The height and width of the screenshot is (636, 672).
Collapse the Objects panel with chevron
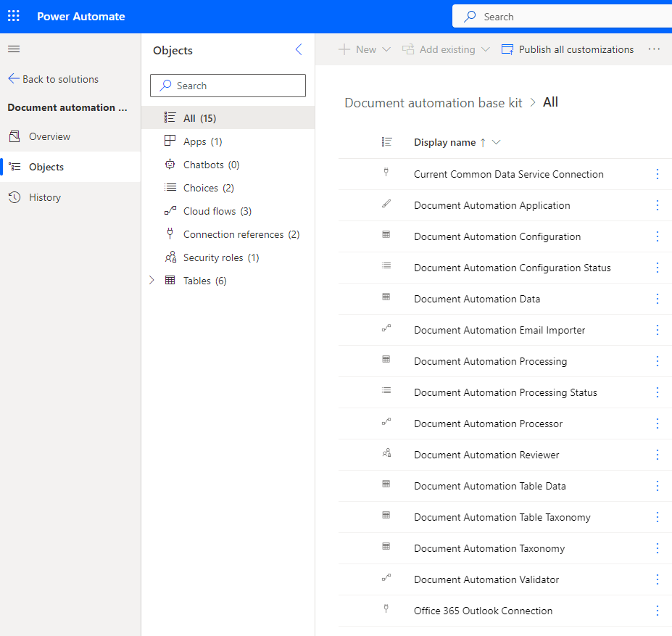pos(299,50)
